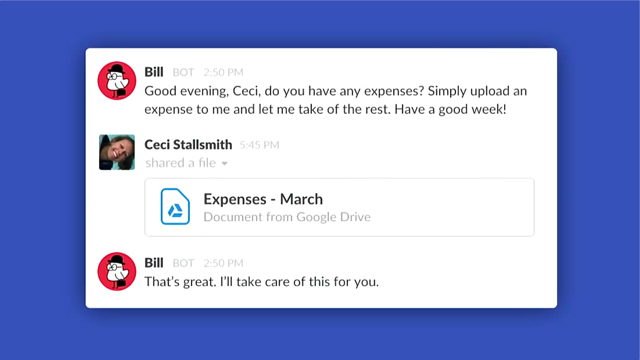The height and width of the screenshot is (360, 640).
Task: Expand the shared a file dropdown arrow
Action: [224, 164]
